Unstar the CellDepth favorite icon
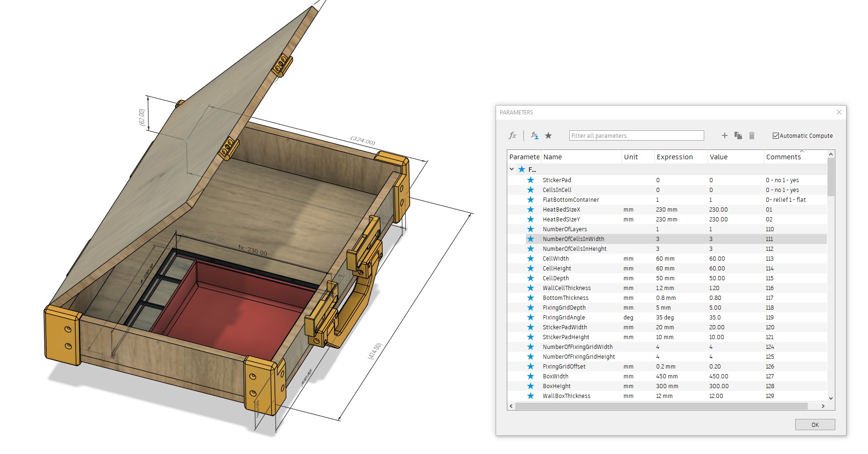The width and height of the screenshot is (868, 454). (531, 278)
